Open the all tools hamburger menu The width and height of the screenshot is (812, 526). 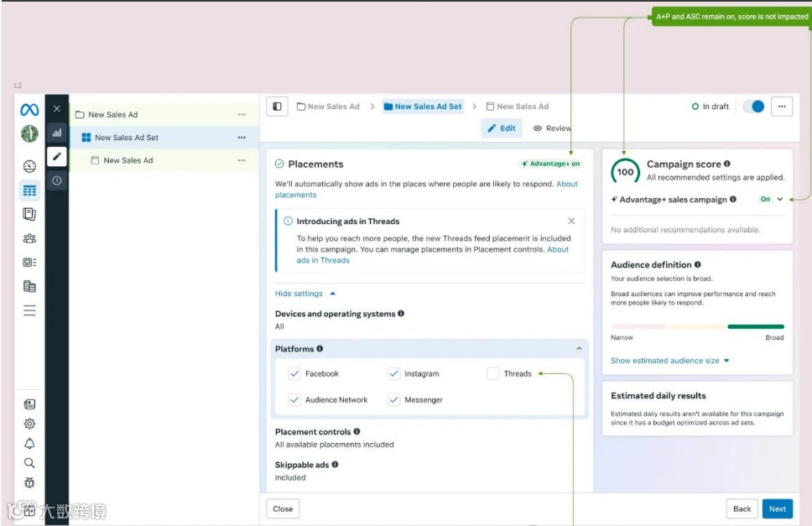point(29,310)
